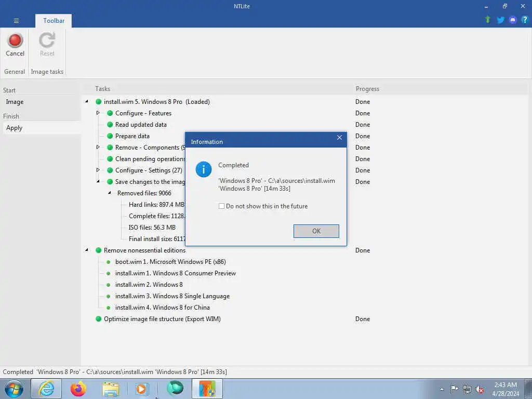Screen dimensions: 532x399
Task: Check Do not show this in the future
Action: [221, 206]
